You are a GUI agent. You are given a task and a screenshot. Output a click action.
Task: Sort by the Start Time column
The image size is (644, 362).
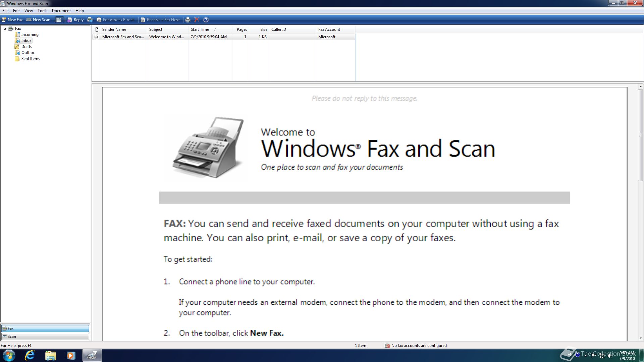click(x=210, y=29)
